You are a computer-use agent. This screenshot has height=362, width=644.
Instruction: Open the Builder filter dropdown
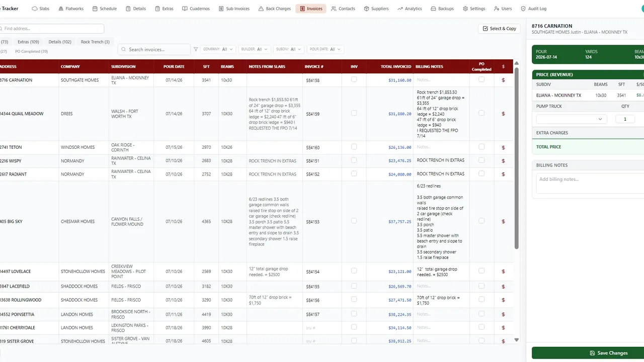(255, 49)
